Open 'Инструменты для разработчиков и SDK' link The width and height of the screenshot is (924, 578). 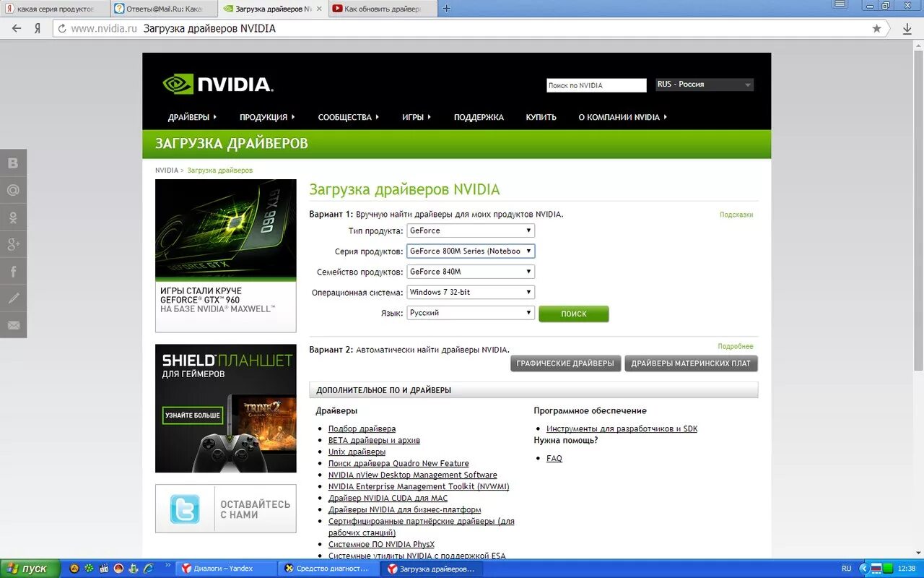point(622,428)
